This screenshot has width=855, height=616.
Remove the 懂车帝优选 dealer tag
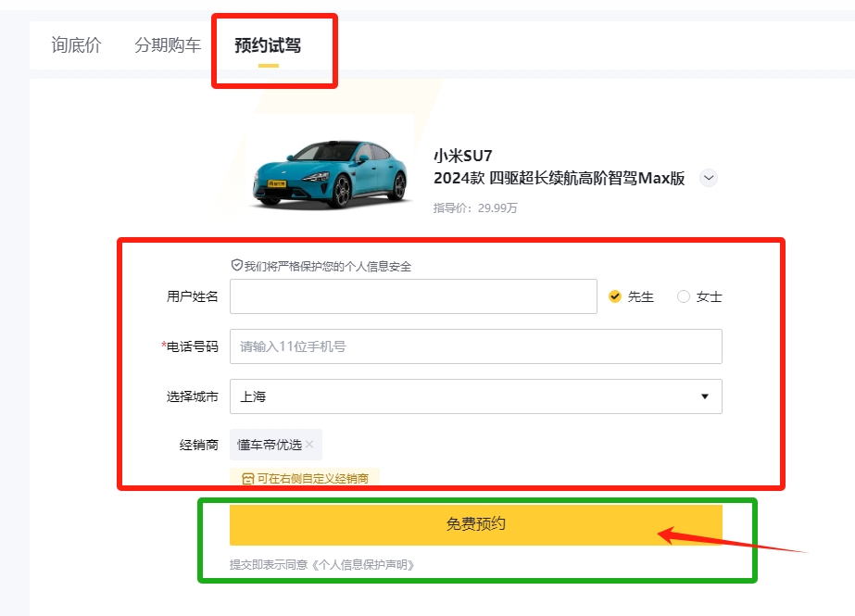310,445
